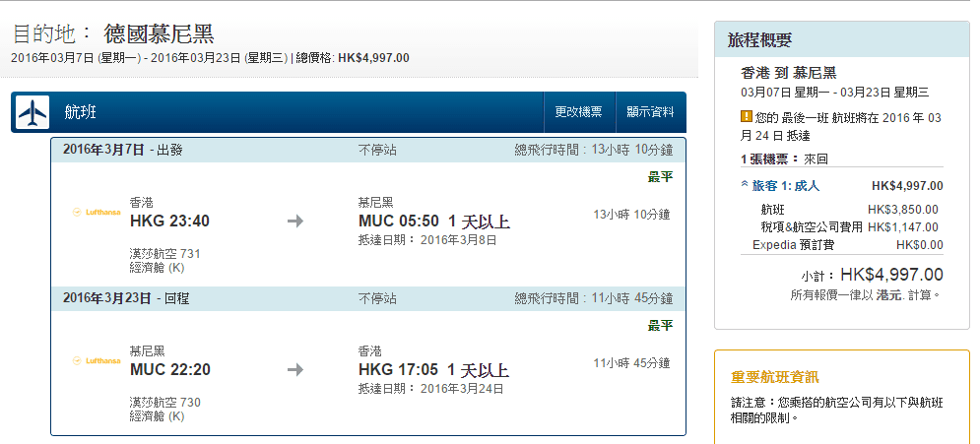Click the 重要航班資訊 heading
Screen dimensions: 980x444
[774, 377]
